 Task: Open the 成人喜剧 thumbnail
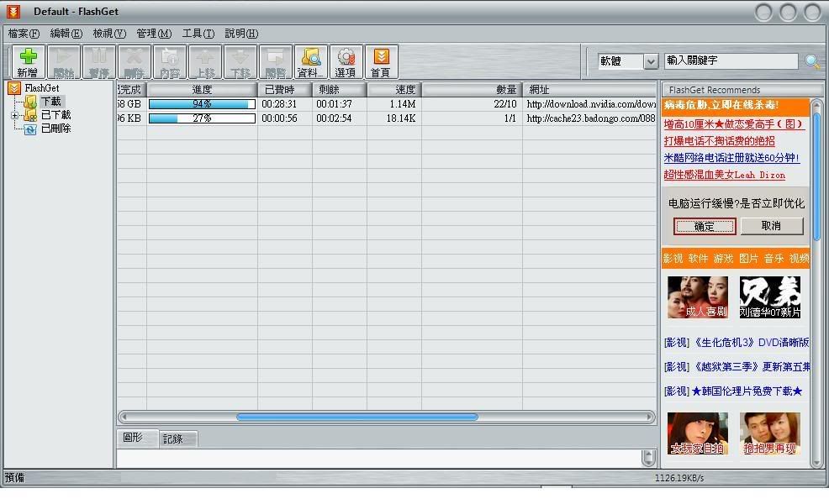[x=697, y=297]
